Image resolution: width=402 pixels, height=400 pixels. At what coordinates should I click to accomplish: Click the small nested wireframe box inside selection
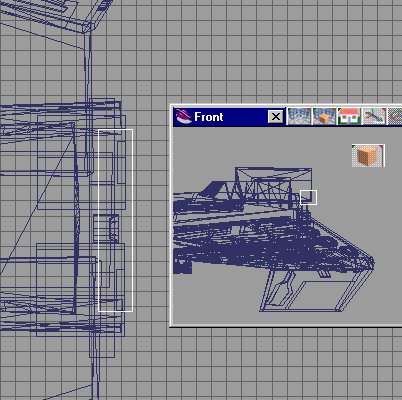coord(114,228)
